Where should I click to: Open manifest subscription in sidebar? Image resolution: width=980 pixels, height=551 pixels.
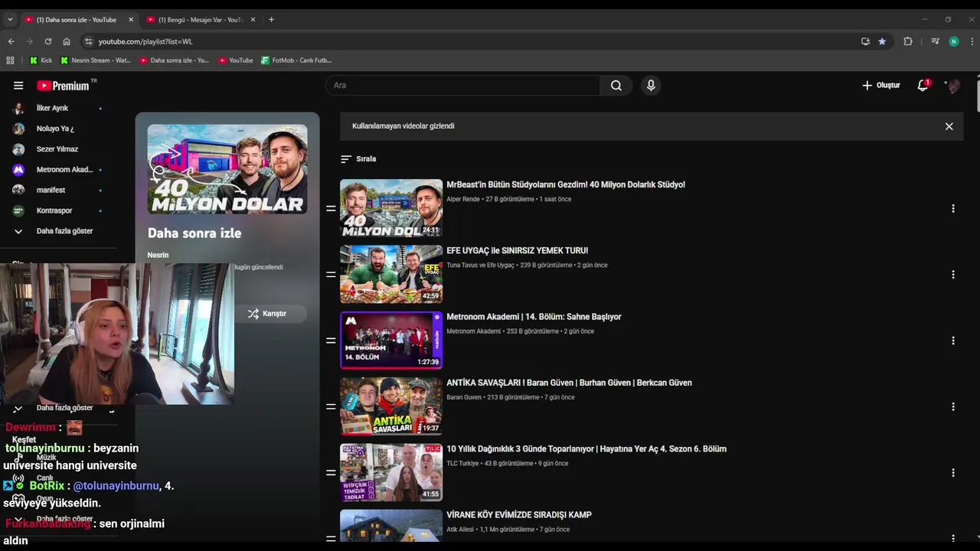click(x=51, y=190)
